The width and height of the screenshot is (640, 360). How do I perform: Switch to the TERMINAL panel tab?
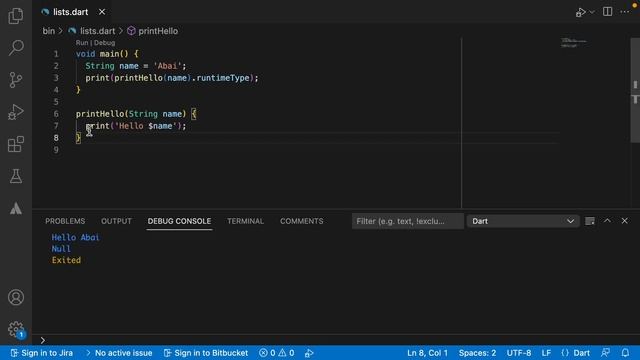point(245,221)
